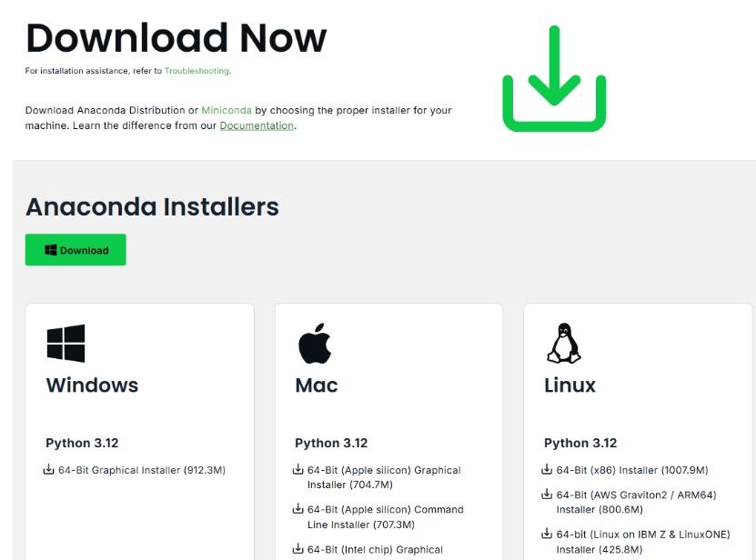Click download arrow beside Apple silicon Command Line Installer
Image resolution: width=756 pixels, height=560 pixels.
click(x=298, y=509)
